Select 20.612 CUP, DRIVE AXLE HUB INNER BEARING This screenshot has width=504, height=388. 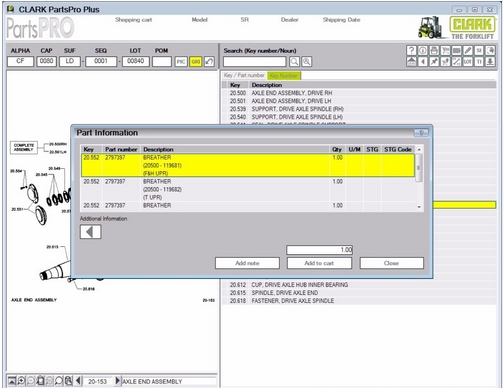(x=359, y=285)
